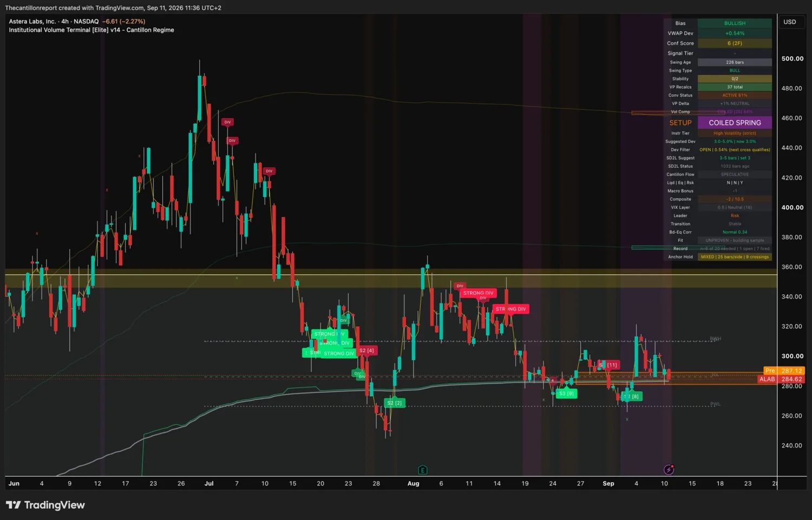The image size is (812, 520).
Task: Click the "Sep" label on the time axis
Action: point(608,484)
